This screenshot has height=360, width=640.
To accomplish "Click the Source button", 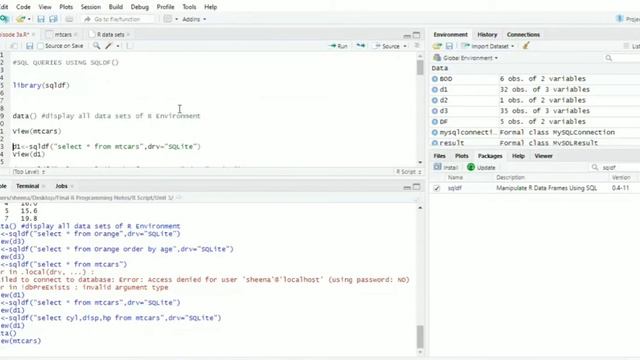I will 388,46.
